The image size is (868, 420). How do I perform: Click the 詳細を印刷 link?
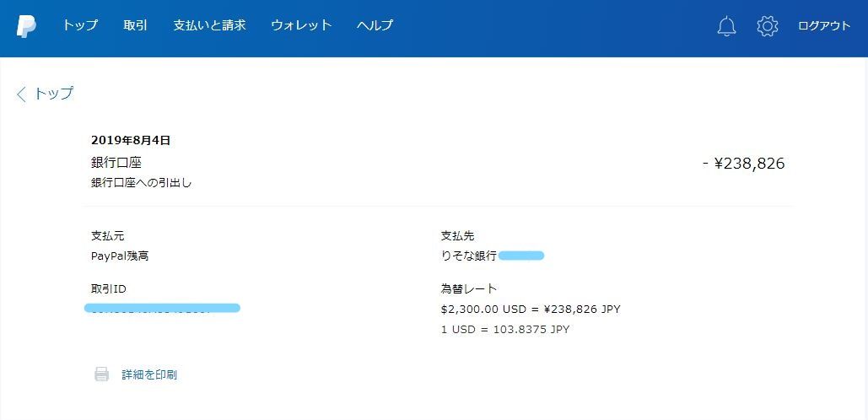[x=149, y=374]
